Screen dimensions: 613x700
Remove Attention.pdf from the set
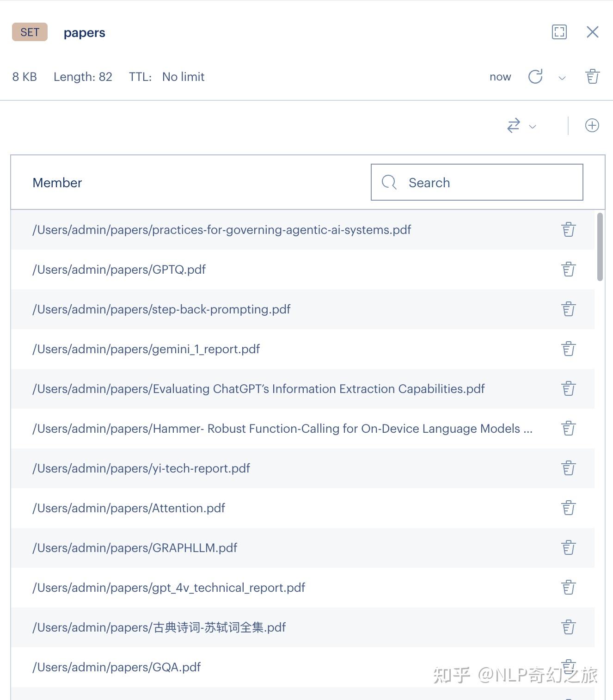pyautogui.click(x=568, y=508)
